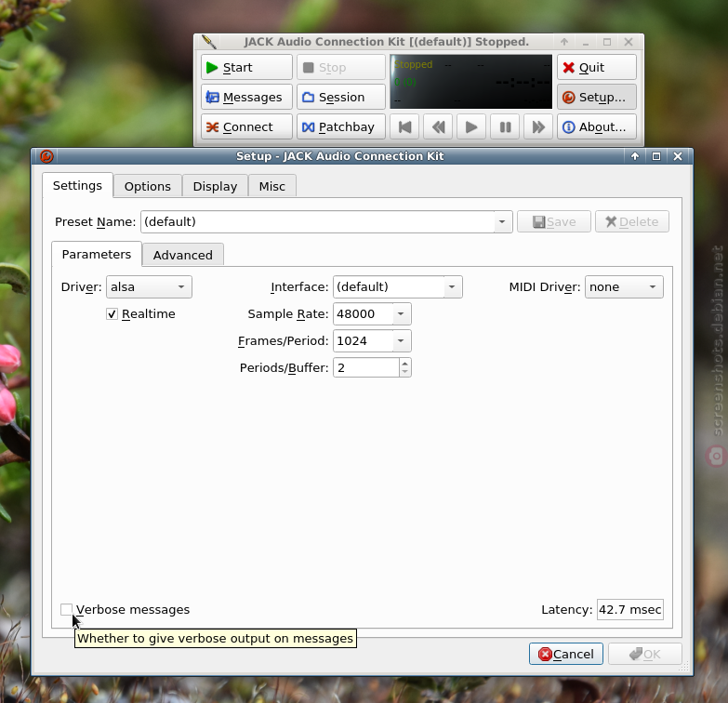Open the Driver dropdown showing alsa

click(x=149, y=287)
